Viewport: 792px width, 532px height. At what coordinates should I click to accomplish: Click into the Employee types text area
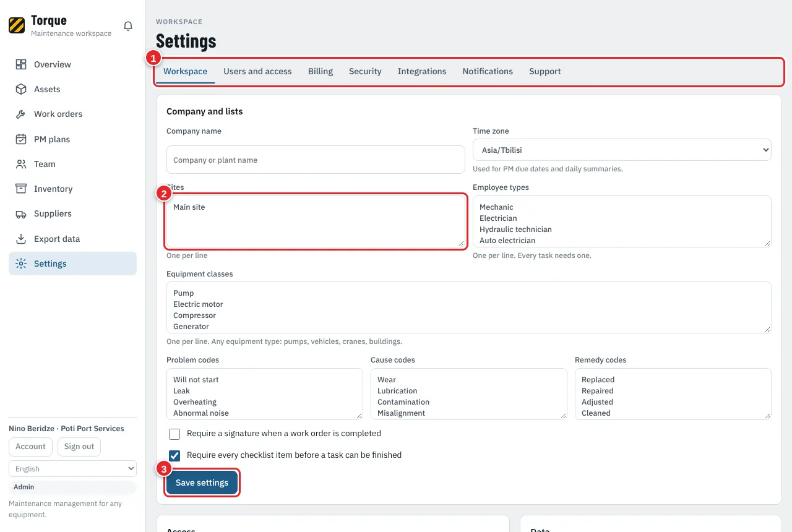(622, 221)
